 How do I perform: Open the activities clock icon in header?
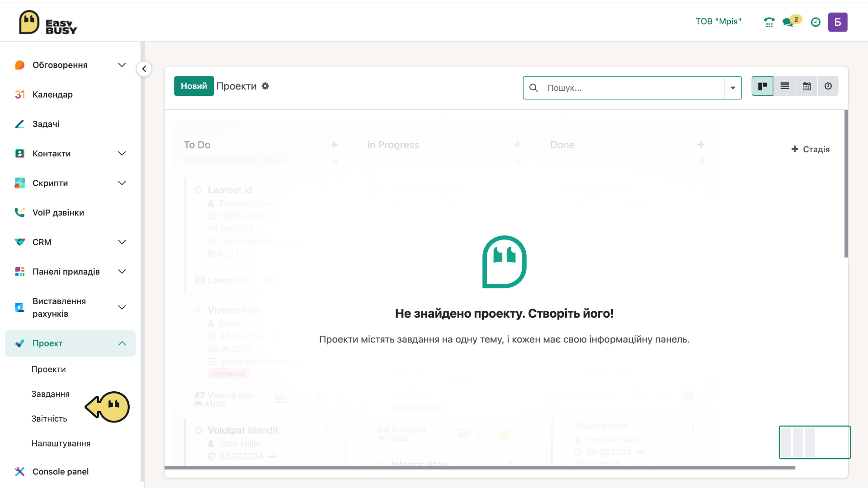[816, 22]
